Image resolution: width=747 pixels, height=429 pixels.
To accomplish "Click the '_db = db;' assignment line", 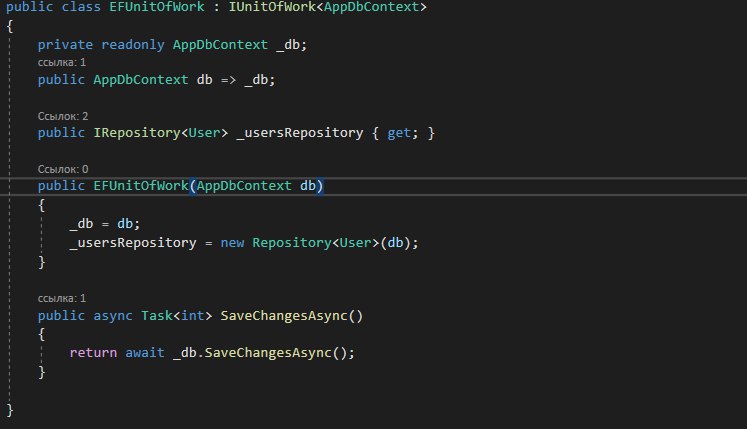I will [x=105, y=224].
